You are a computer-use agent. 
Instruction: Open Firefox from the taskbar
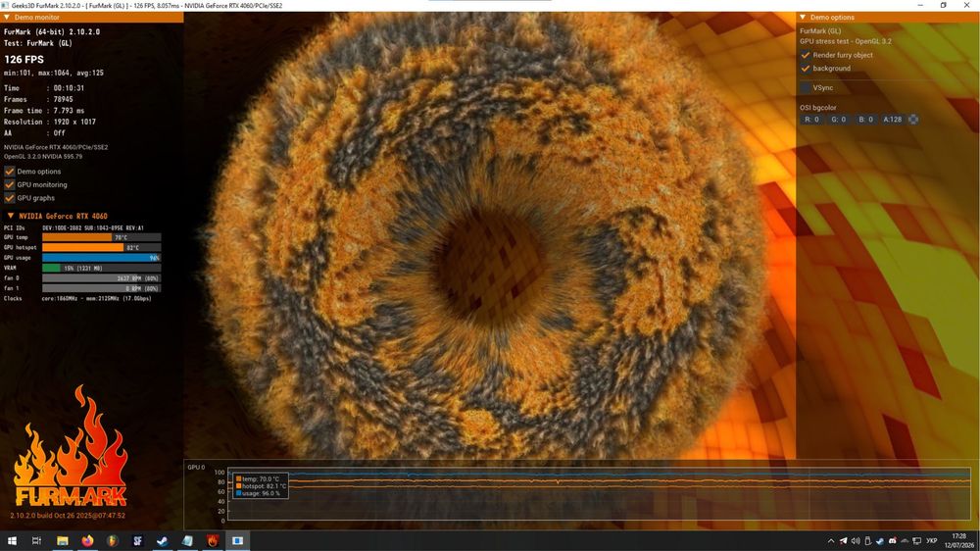(x=87, y=541)
